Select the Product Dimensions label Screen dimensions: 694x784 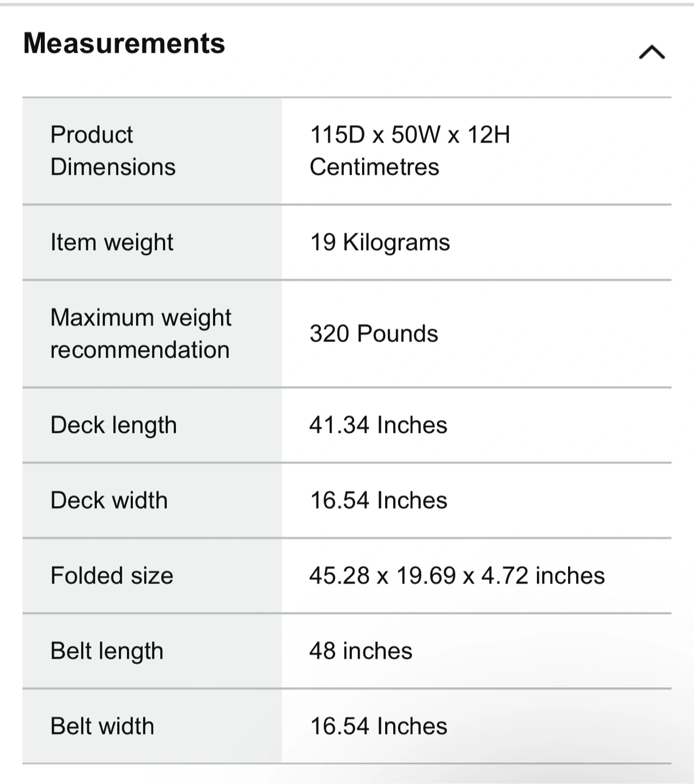tap(113, 151)
